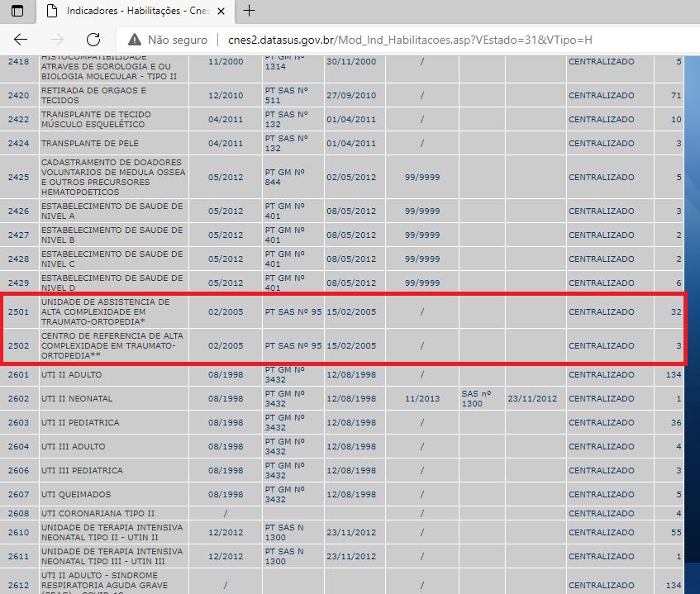The image size is (700, 594).
Task: Click code 2612 in the table
Action: click(x=18, y=586)
